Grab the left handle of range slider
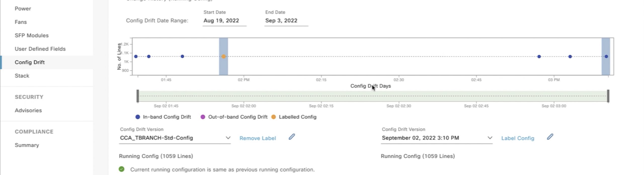Screen dimensions: 644x175 pos(138,96)
